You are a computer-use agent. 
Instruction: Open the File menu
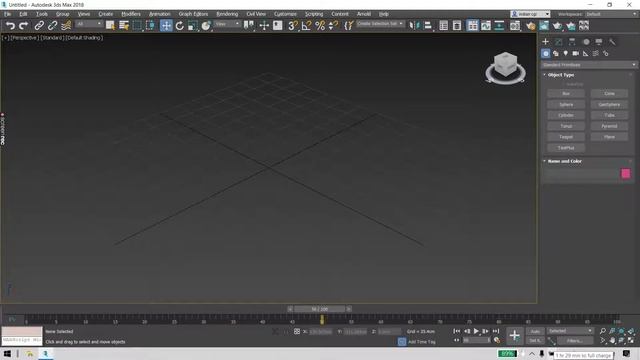tap(7, 14)
